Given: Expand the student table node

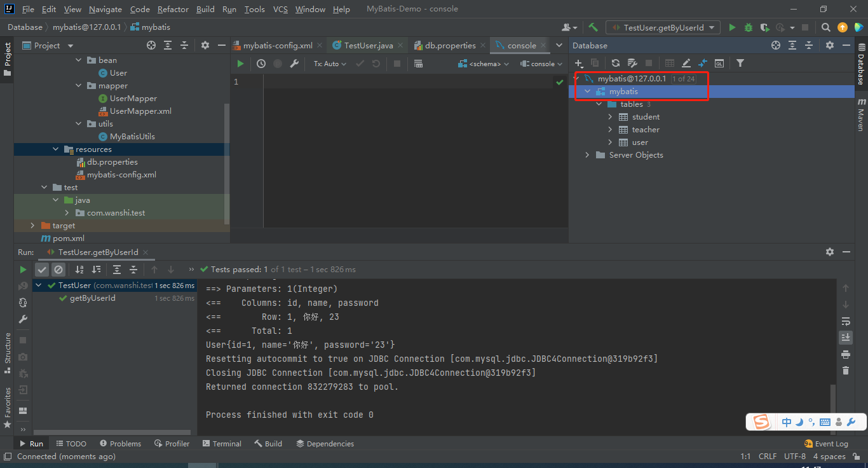Looking at the screenshot, I should pos(610,117).
